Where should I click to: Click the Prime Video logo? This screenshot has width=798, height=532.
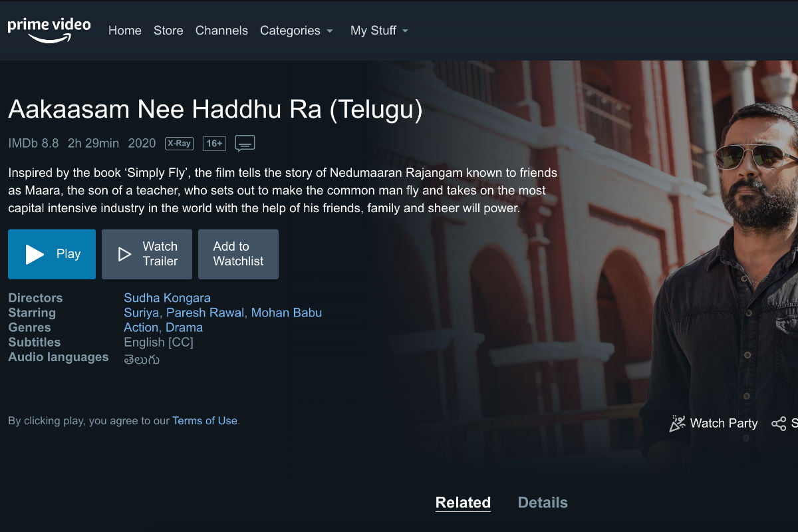click(49, 31)
